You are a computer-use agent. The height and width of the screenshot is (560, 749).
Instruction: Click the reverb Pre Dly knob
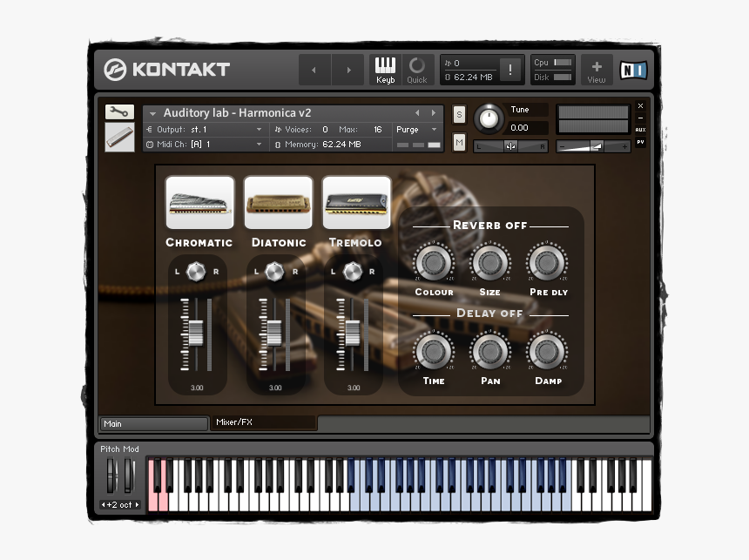pyautogui.click(x=547, y=262)
